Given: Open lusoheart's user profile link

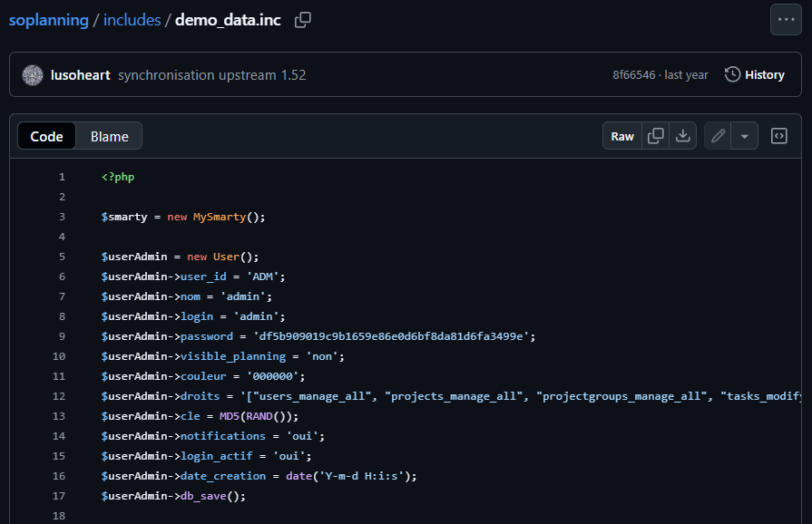Looking at the screenshot, I should [81, 75].
